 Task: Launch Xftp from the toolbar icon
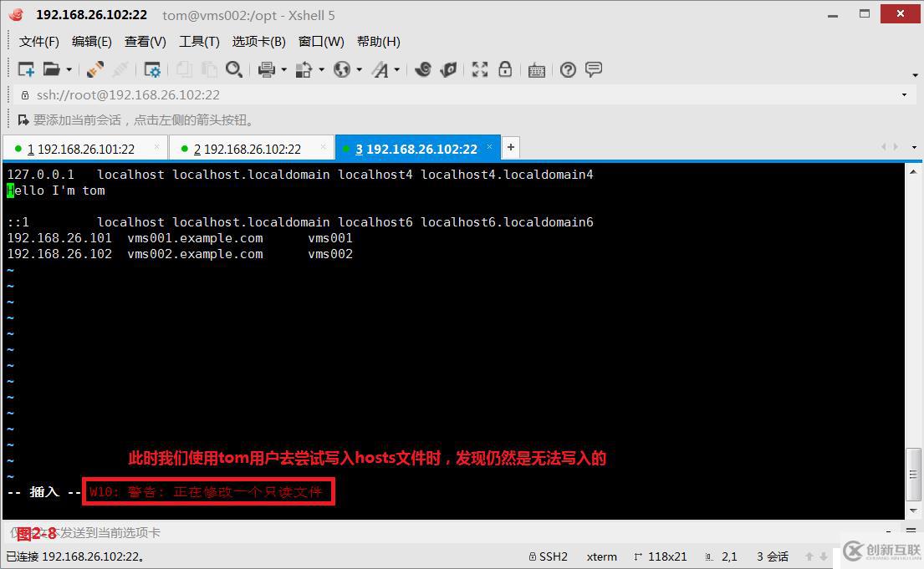[423, 69]
